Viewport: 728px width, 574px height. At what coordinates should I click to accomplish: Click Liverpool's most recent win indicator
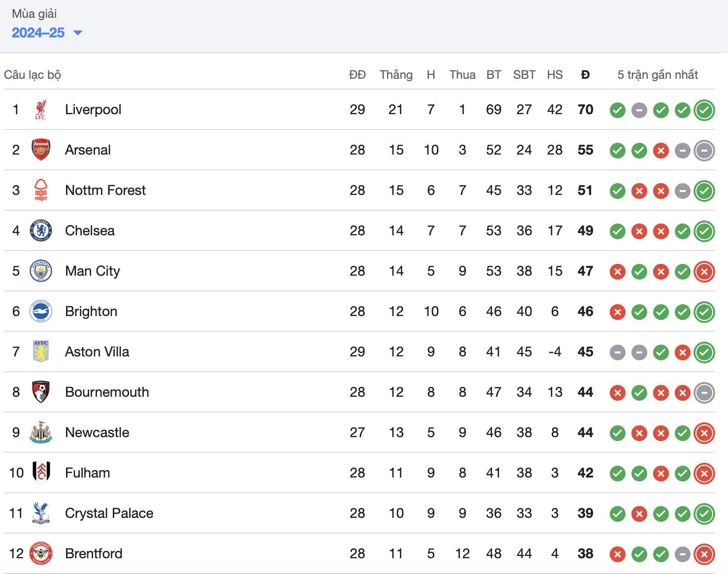click(x=704, y=110)
